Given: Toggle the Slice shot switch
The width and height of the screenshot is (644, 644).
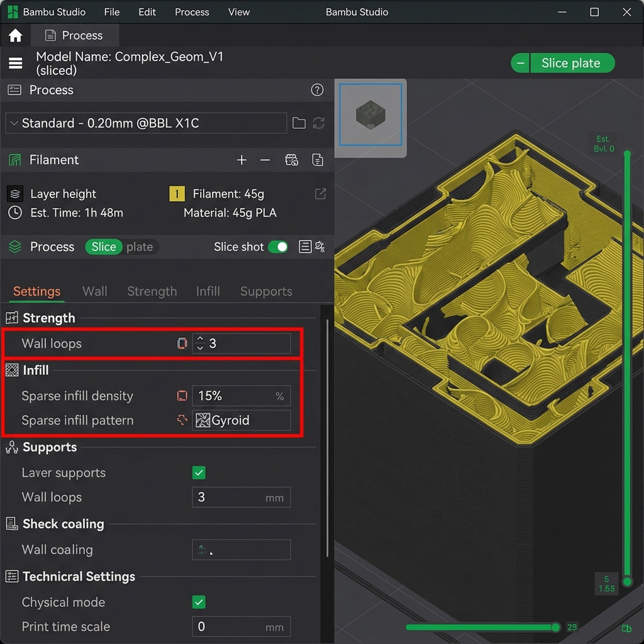Looking at the screenshot, I should tap(278, 247).
